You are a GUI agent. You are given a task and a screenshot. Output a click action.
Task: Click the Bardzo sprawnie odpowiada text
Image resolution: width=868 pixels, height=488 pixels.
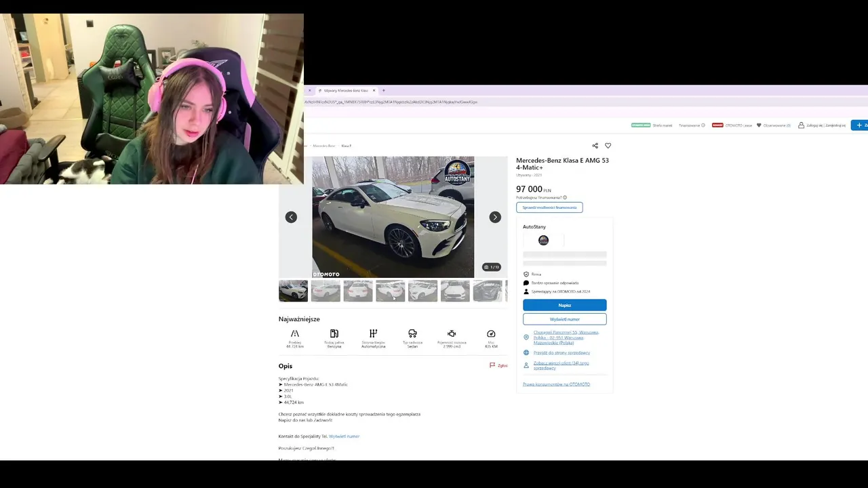pyautogui.click(x=555, y=283)
